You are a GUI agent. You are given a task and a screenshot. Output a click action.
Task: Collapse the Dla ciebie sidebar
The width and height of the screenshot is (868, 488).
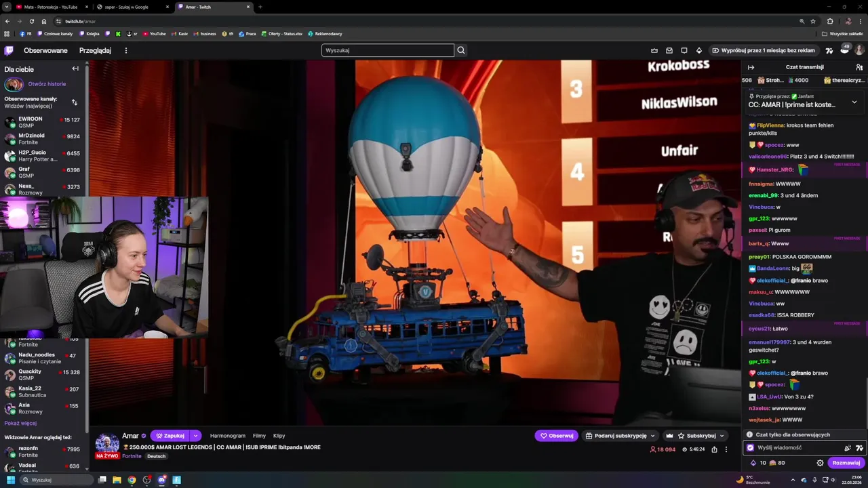click(75, 68)
